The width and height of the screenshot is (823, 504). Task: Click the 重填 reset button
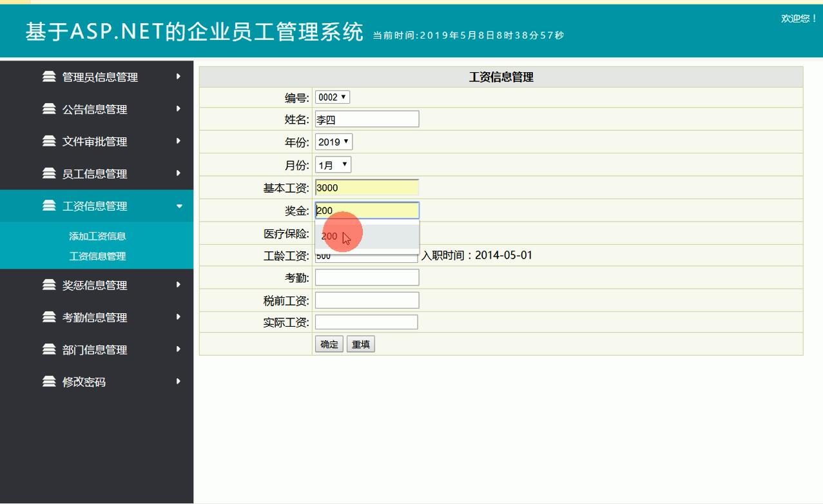[360, 344]
